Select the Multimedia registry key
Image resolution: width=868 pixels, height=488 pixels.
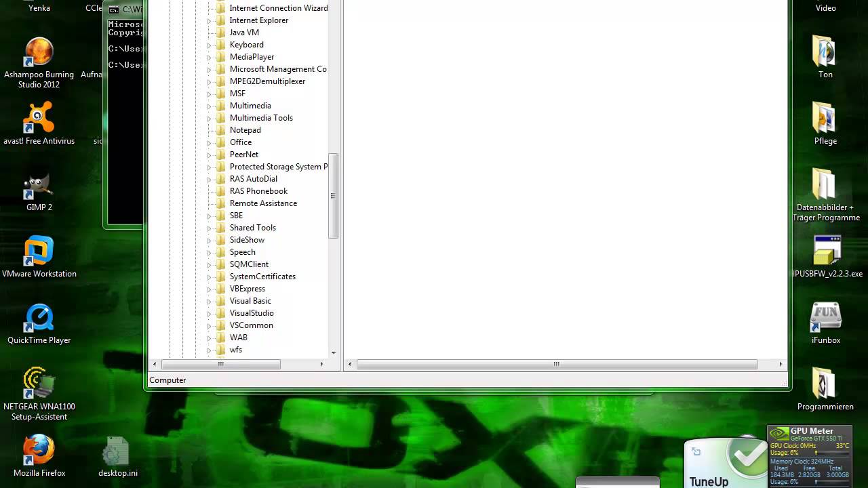coord(250,106)
